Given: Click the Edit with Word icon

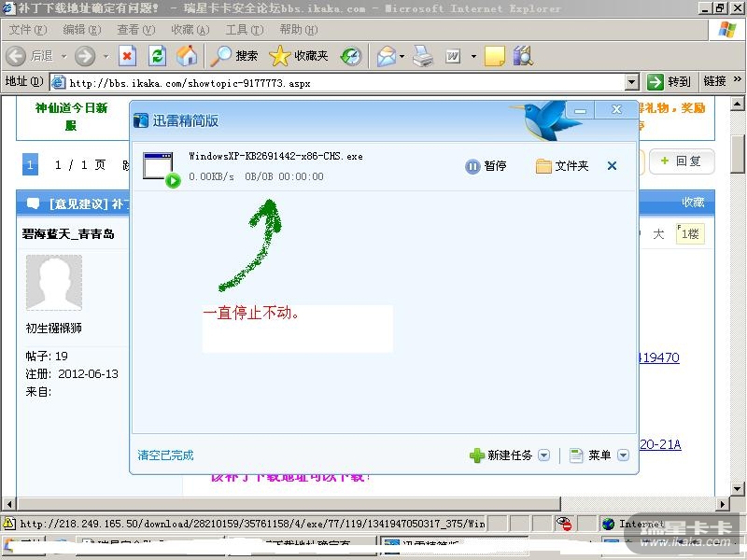Looking at the screenshot, I should 453,56.
